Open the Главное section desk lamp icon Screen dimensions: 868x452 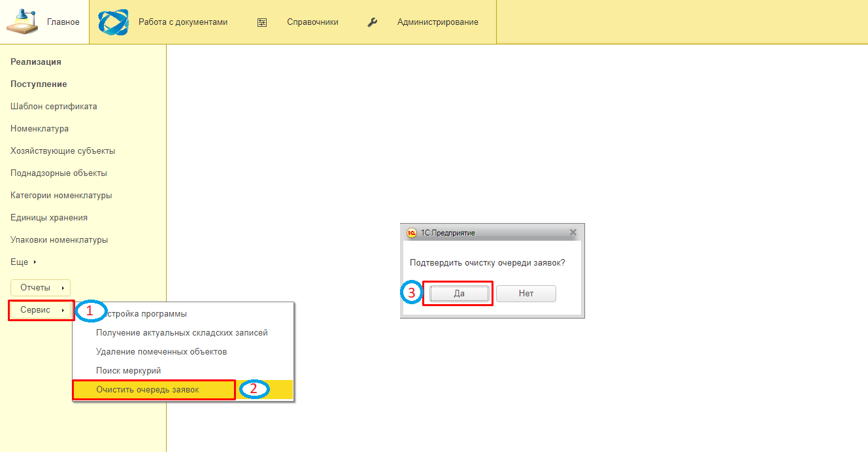(x=22, y=22)
